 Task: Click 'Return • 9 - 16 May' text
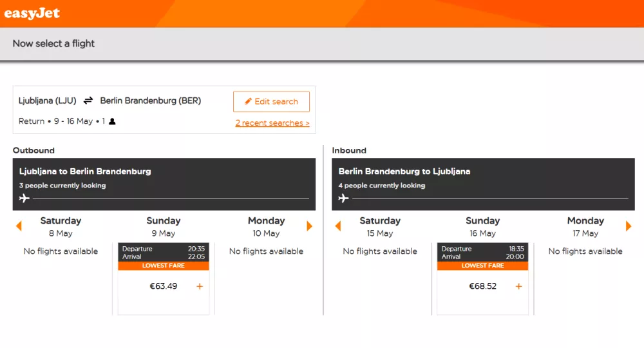tap(55, 121)
